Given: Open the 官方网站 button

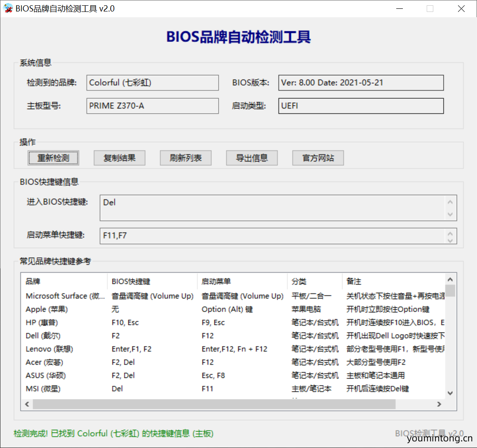Looking at the screenshot, I should coord(318,158).
